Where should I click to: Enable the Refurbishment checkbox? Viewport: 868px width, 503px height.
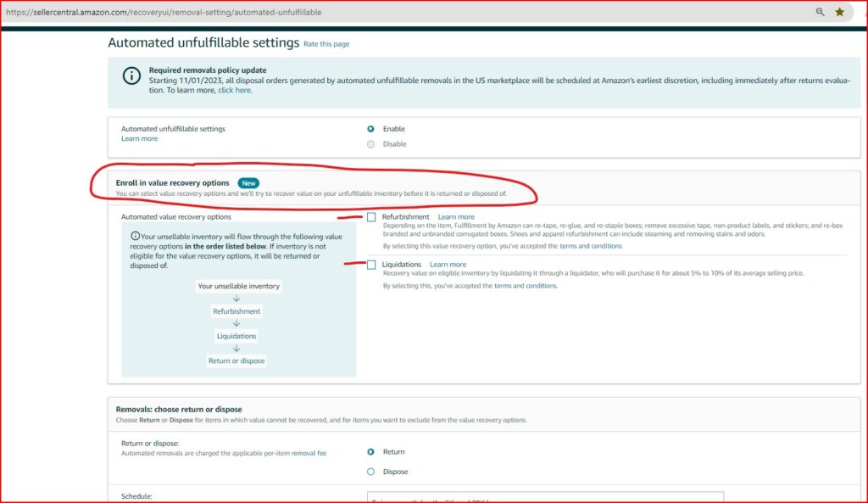(x=371, y=217)
